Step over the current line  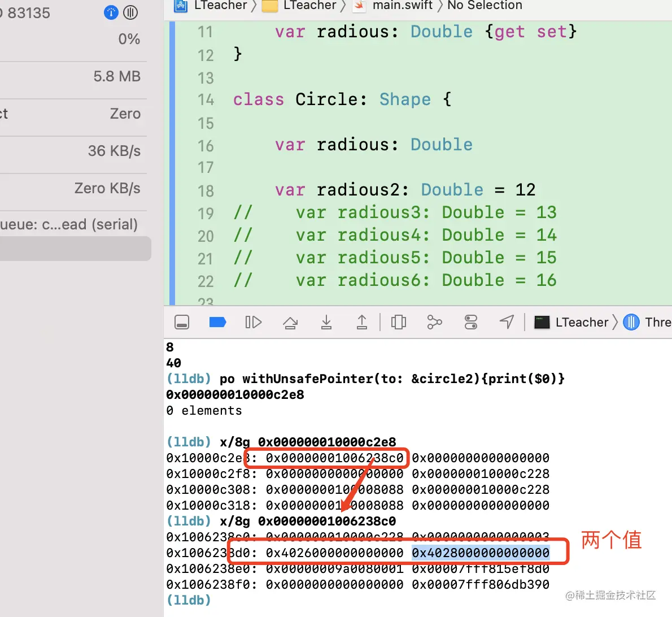point(291,323)
